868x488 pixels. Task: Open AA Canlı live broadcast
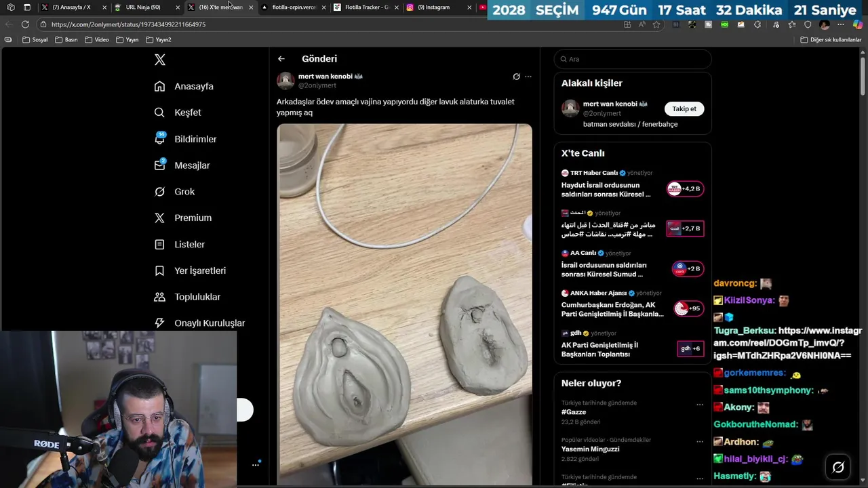632,264
